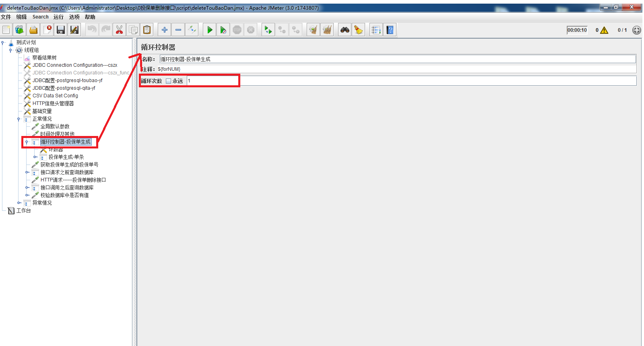Screen dimensions: 644x346
Task: Click the yellow warning triangle log indicator
Action: click(604, 30)
